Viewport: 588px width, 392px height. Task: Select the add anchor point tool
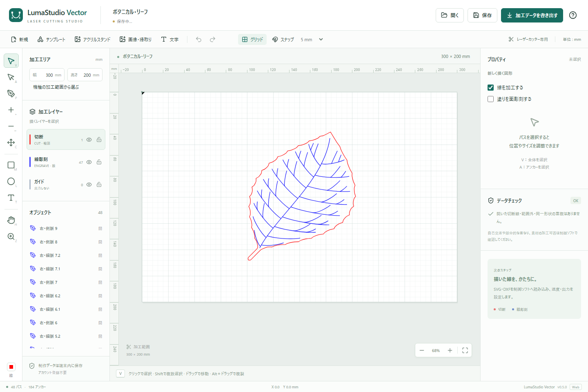11,110
